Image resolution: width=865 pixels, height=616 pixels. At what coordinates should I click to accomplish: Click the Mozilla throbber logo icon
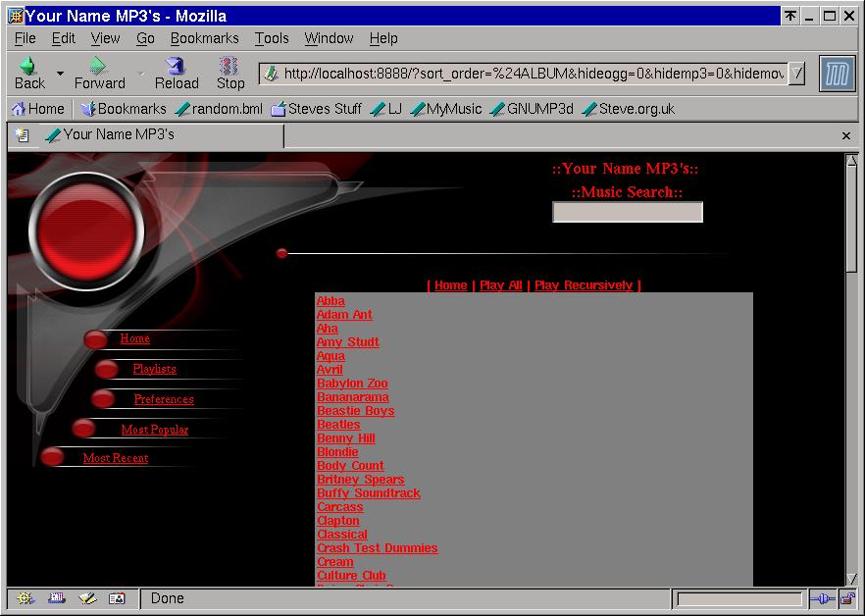[837, 73]
